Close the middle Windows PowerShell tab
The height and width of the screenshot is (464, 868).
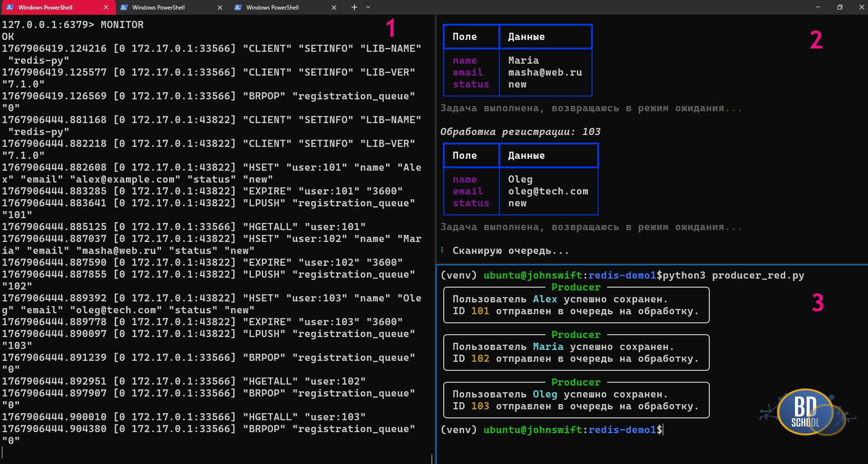(x=219, y=7)
